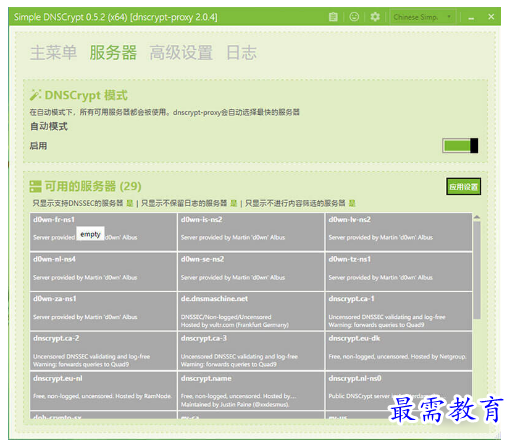Image resolution: width=512 pixels, height=441 pixels.
Task: Toggle 只显示支持DNSSEC的服务器 filter value
Action: click(130, 203)
